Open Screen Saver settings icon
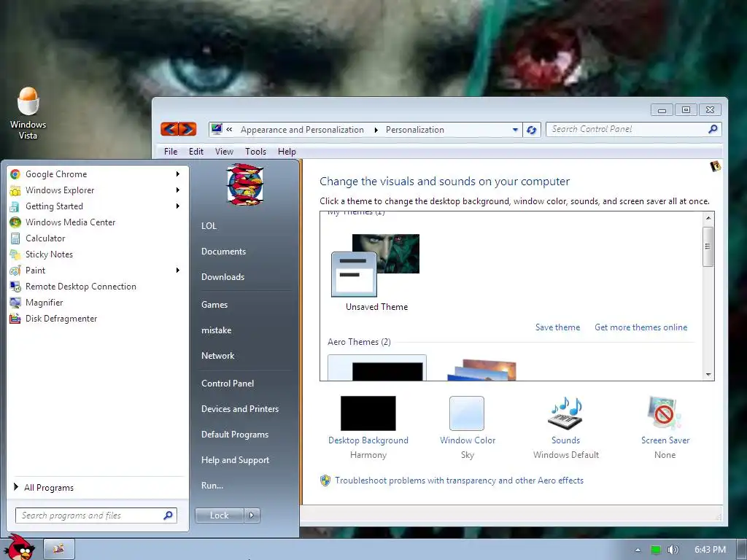This screenshot has height=560, width=747. (664, 413)
